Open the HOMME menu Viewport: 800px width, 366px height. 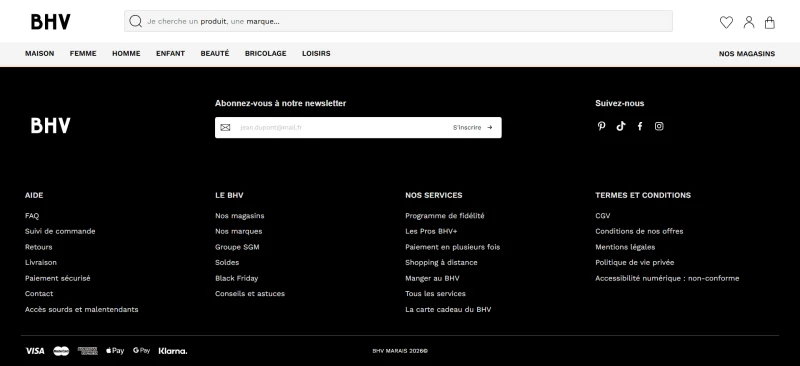[126, 54]
